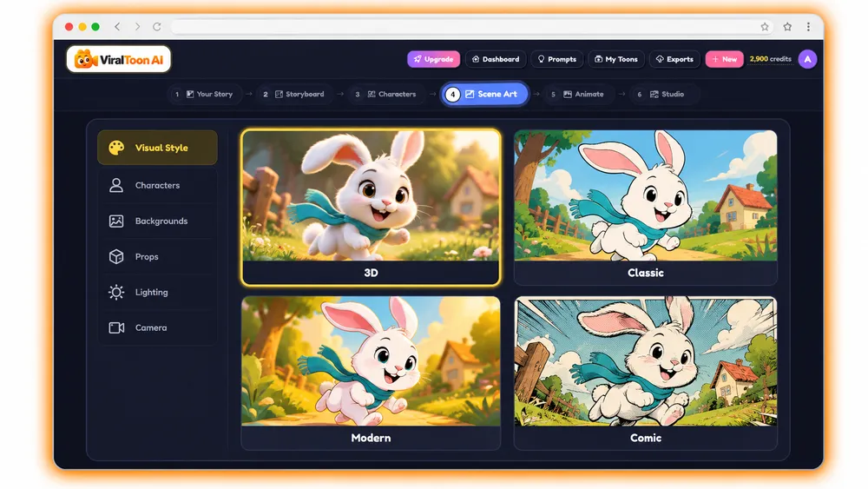Click the browser forward arrow
This screenshot has width=868, height=489.
[137, 27]
